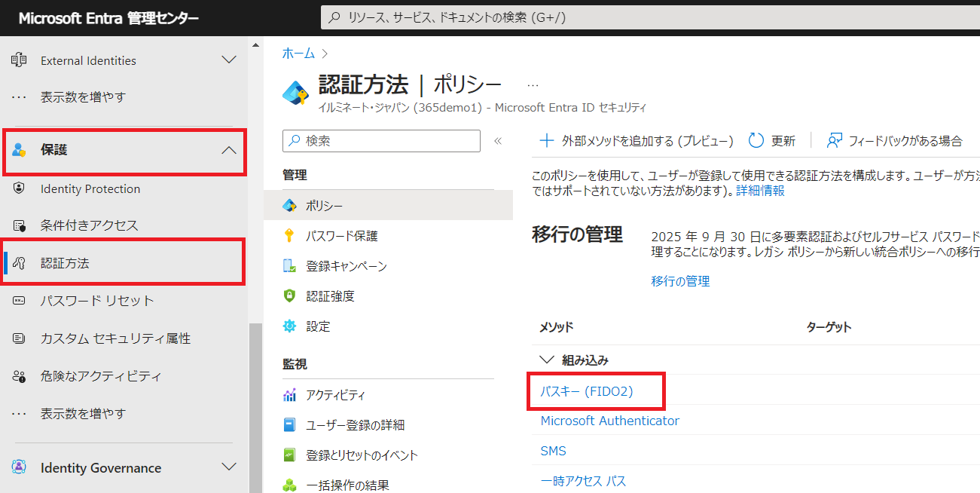
Task: Click the カスタム セキュリティ属性 icon
Action: point(20,338)
